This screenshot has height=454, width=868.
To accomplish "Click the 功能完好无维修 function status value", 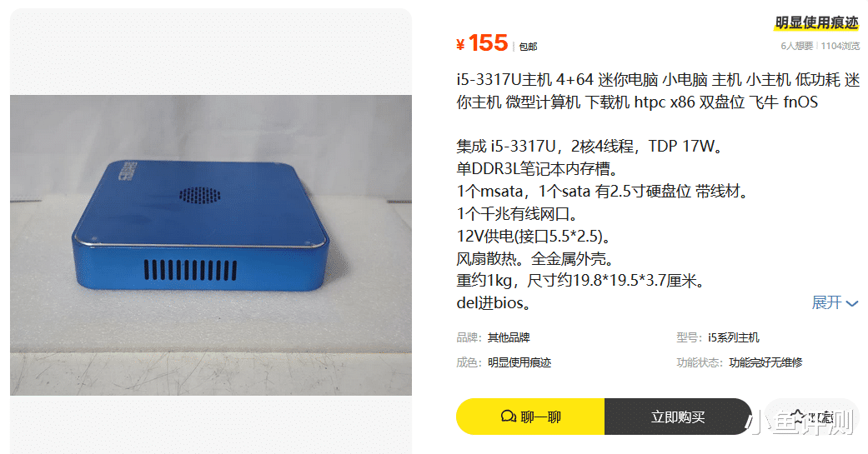I will (x=765, y=362).
